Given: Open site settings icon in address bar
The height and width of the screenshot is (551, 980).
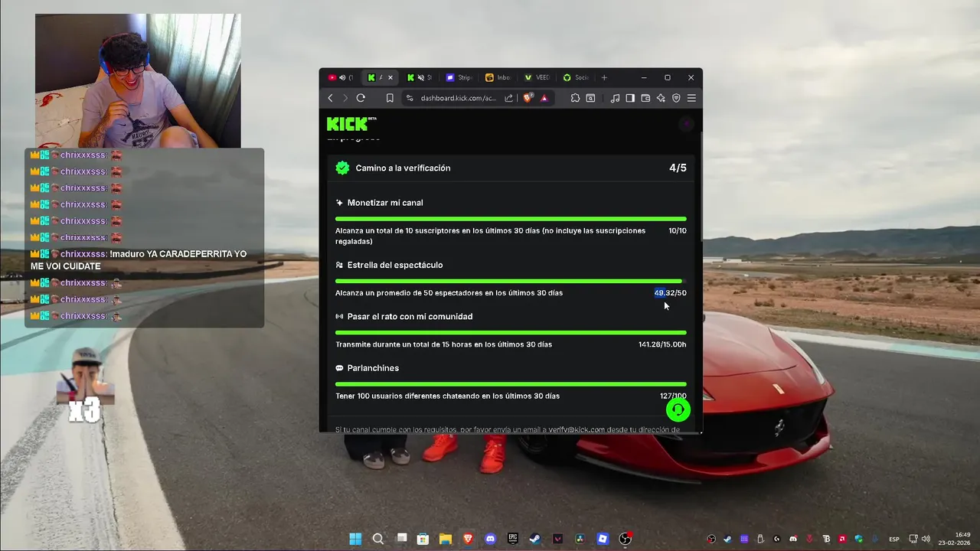Looking at the screenshot, I should (410, 98).
